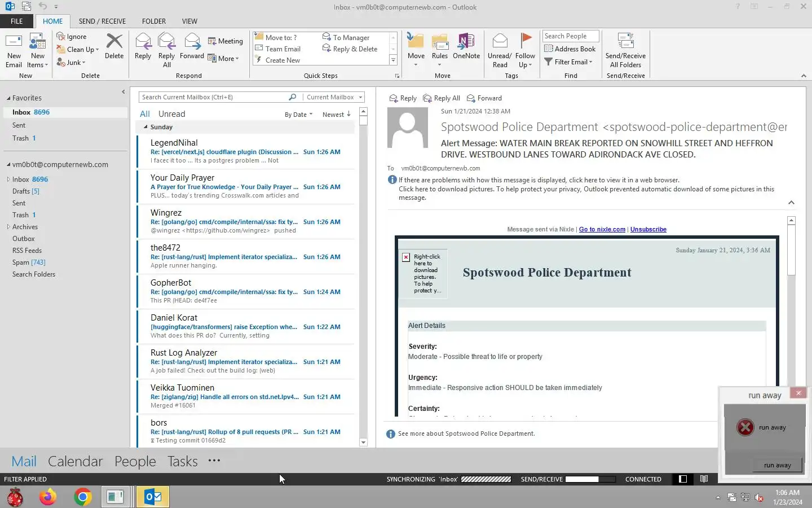Go to Calendar in navigation bar
812x508 pixels.
(76, 461)
